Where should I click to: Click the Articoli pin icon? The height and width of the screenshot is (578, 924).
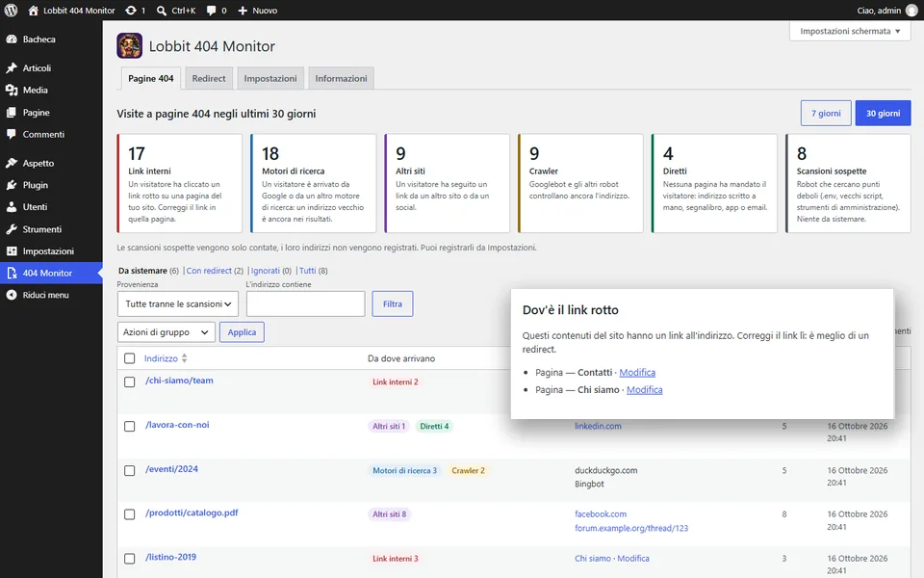click(x=12, y=67)
